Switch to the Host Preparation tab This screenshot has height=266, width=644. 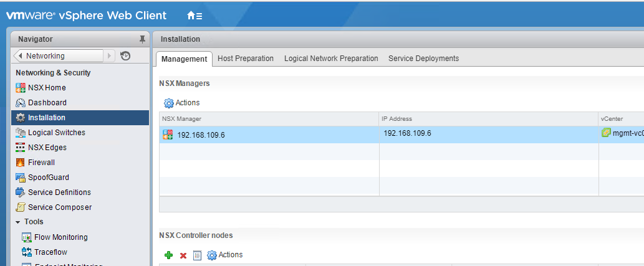point(245,59)
